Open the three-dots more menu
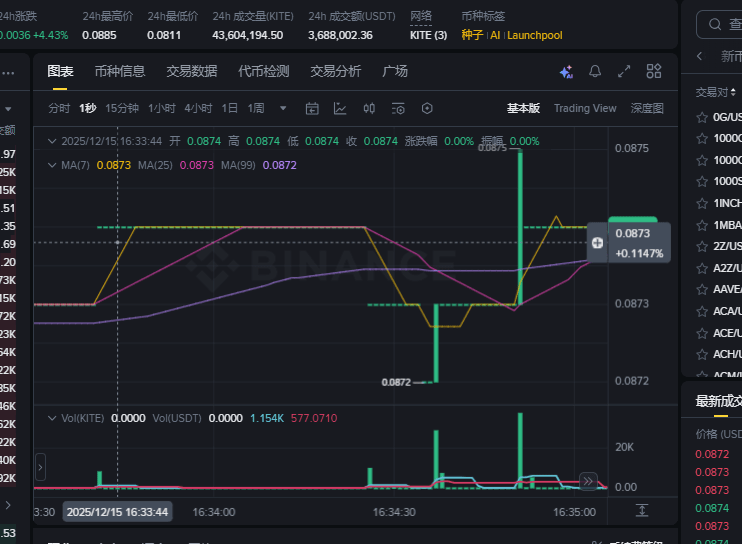742x544 pixels. tap(8, 73)
